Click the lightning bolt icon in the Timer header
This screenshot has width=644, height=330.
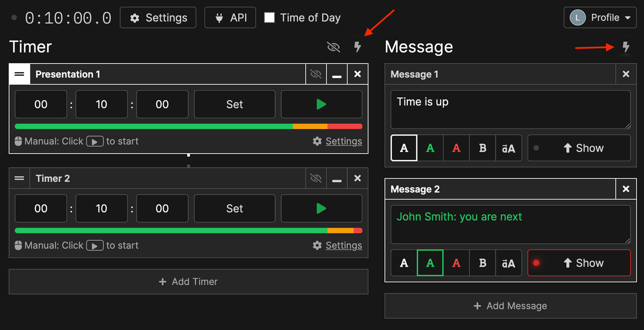(357, 47)
